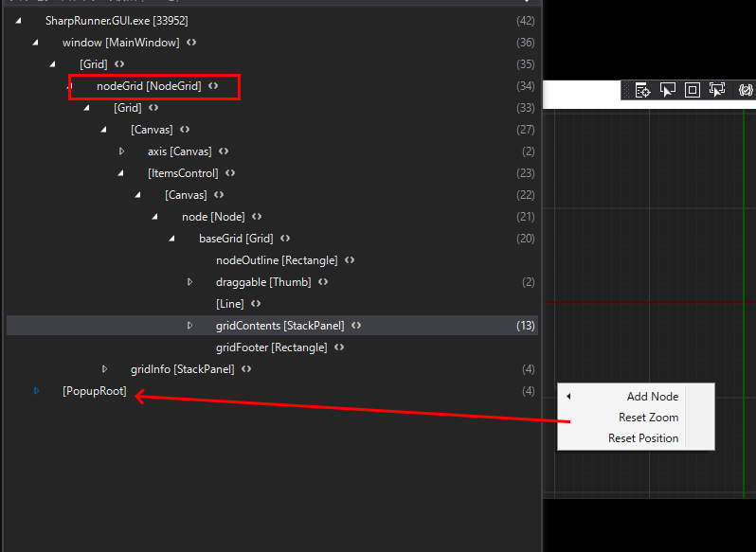Toggle Track Focused Element in debug toolbar
Screen dimensions: 756x552
[x=717, y=90]
